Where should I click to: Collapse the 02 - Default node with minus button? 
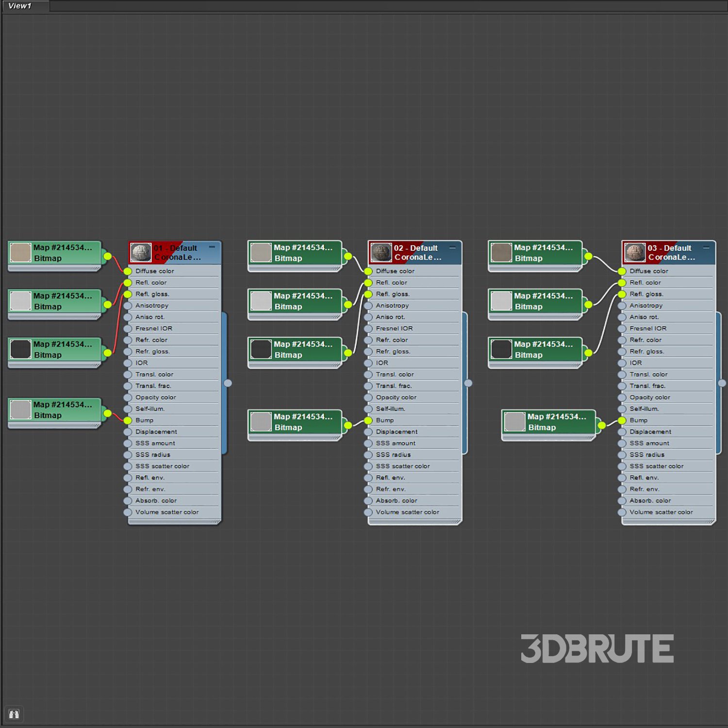[452, 248]
